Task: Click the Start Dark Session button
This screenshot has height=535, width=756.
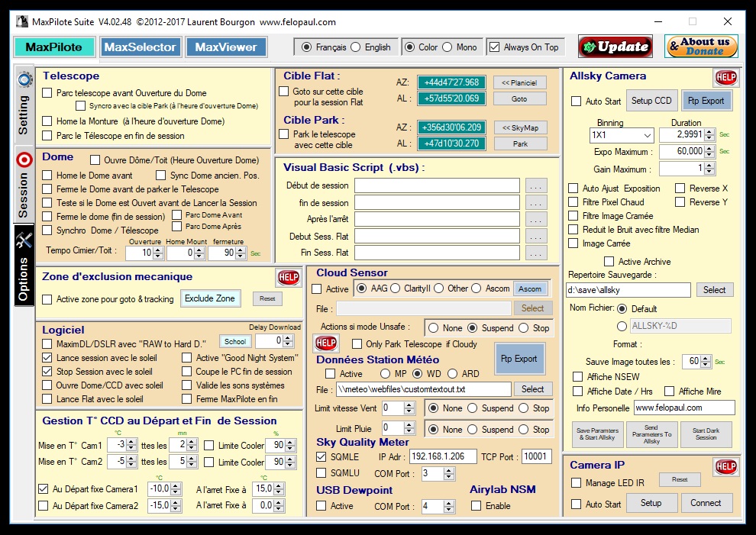Action: [x=706, y=433]
